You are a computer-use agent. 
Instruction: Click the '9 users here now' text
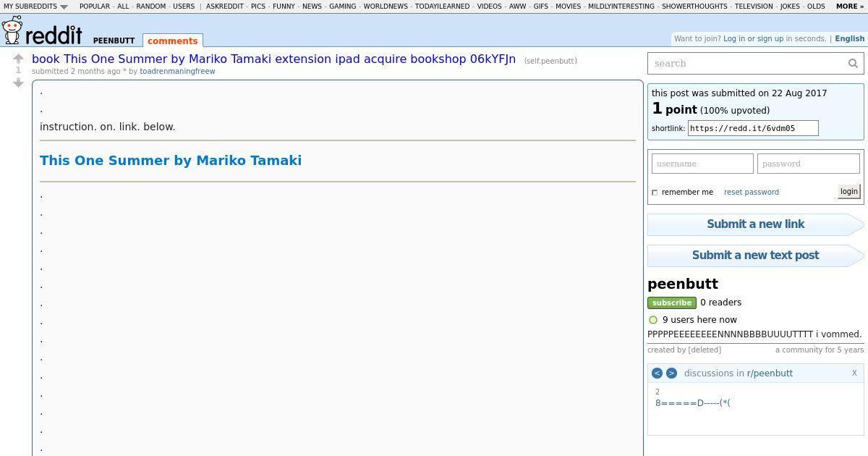[x=699, y=320]
